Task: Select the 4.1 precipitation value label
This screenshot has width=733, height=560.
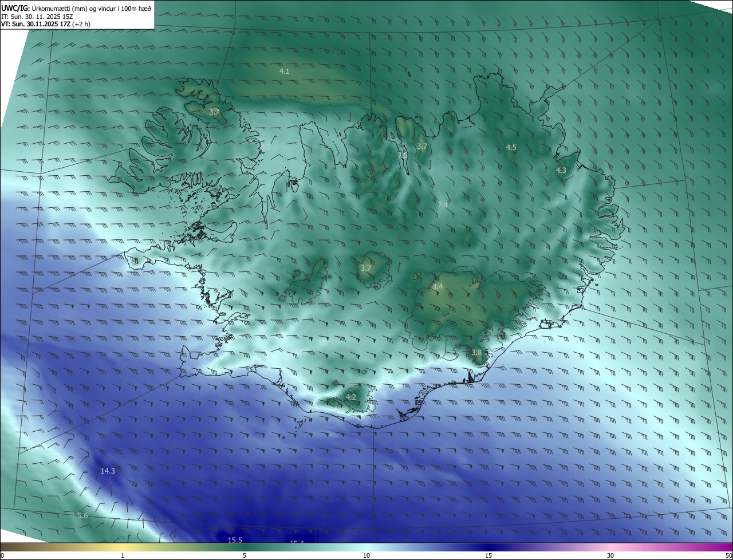Action: 284,72
